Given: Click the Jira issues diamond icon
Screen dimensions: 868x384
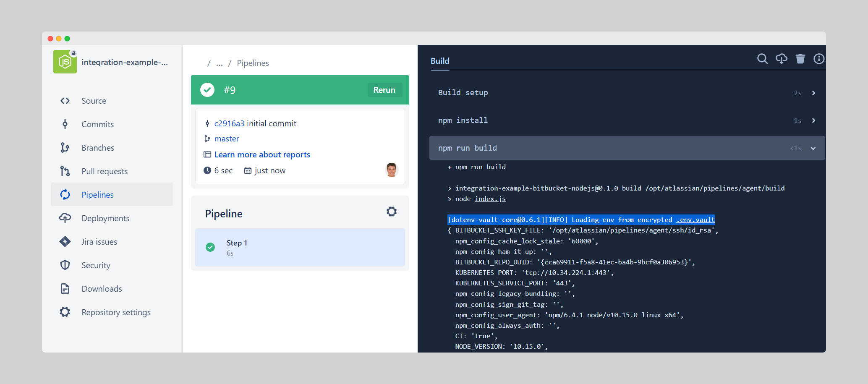Looking at the screenshot, I should point(65,242).
